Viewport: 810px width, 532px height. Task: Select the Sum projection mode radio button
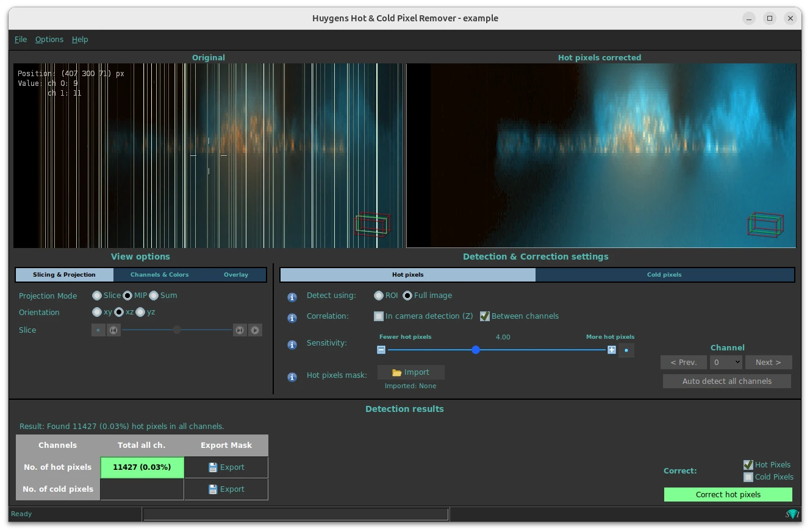(154, 296)
